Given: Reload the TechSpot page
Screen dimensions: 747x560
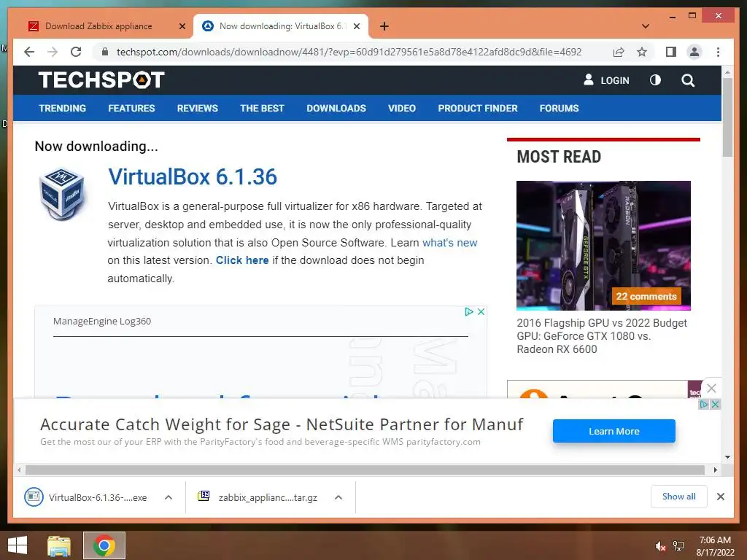Looking at the screenshot, I should click(x=76, y=52).
